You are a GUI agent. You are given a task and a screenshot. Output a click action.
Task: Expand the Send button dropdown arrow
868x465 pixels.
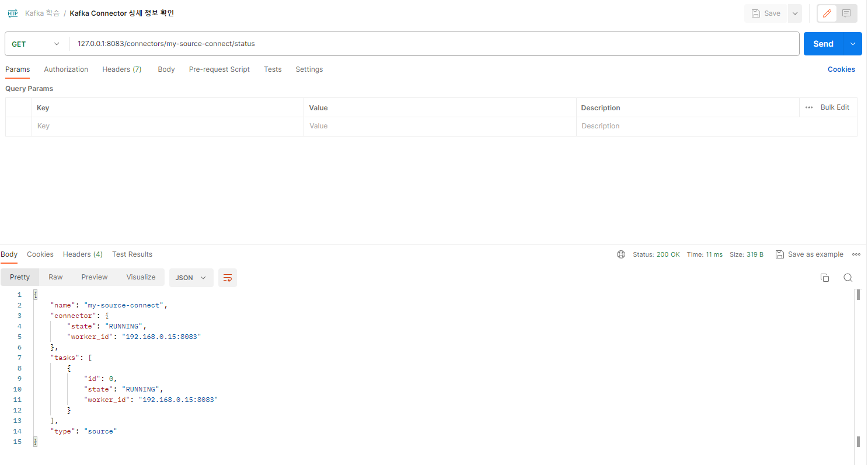pyautogui.click(x=853, y=44)
